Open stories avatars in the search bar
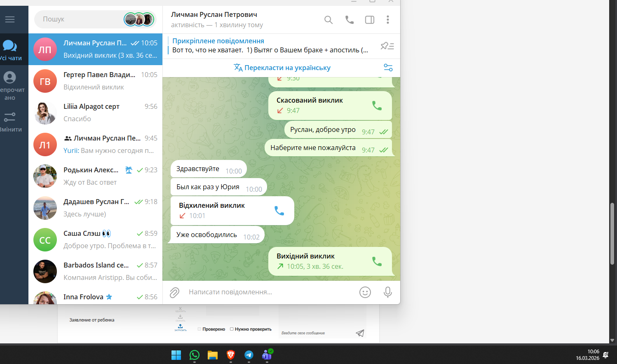This screenshot has width=617, height=364. (139, 19)
